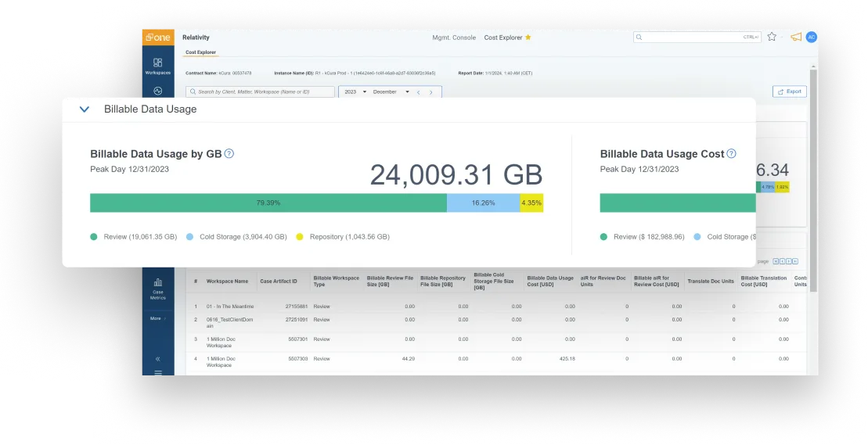The height and width of the screenshot is (445, 868).
Task: Click Cold Storage (3,904.40 GB) legend entry
Action: (236, 237)
